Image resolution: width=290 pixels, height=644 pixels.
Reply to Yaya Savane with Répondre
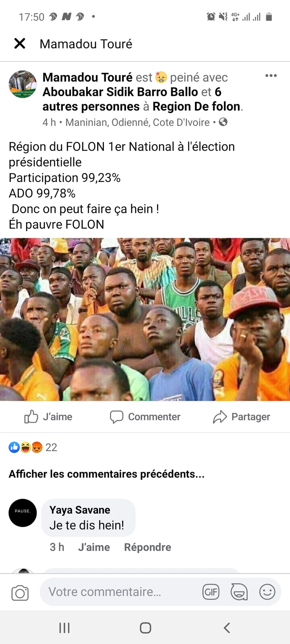click(147, 547)
